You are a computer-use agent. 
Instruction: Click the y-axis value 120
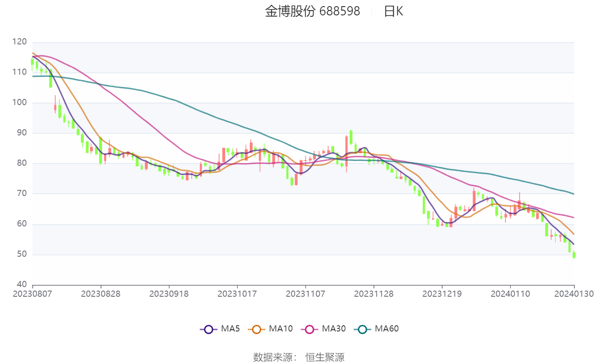coord(20,42)
